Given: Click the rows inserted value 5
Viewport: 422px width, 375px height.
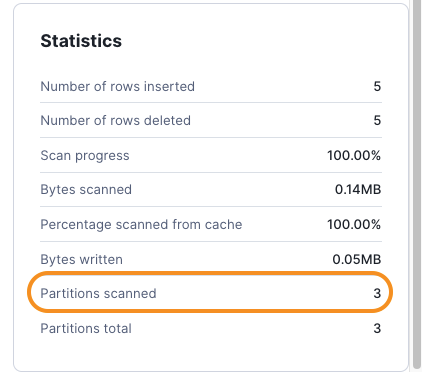Looking at the screenshot, I should (x=377, y=86).
